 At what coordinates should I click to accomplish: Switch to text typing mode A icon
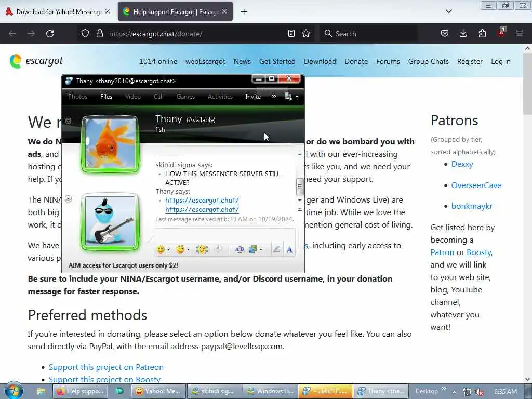coord(289,250)
